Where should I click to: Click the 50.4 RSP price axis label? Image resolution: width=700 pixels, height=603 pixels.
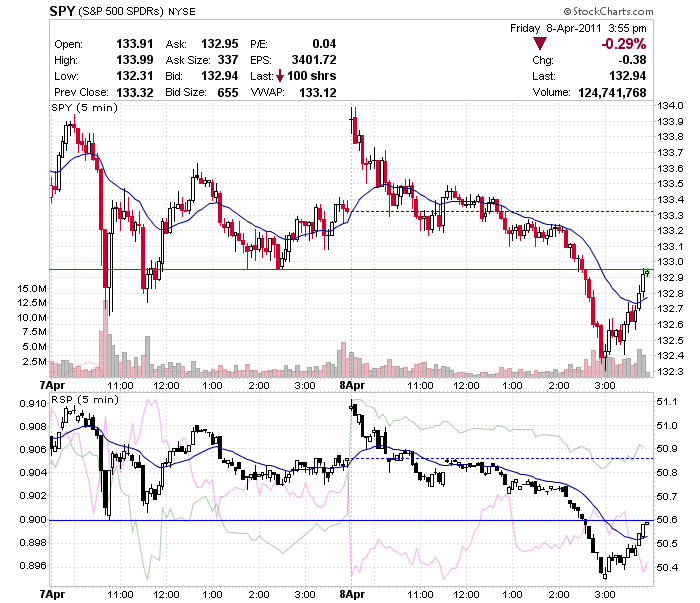click(x=667, y=568)
